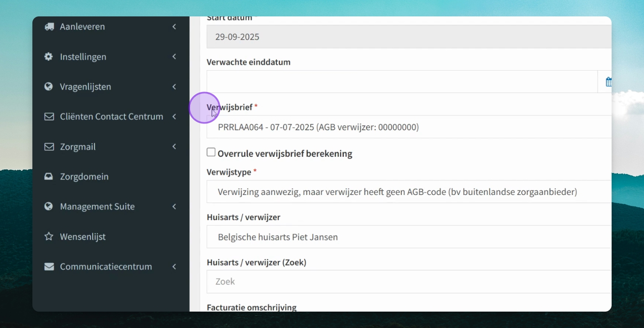The width and height of the screenshot is (644, 328).
Task: Click the Huisarts / verwijzer (Zoek) label
Action: pos(256,262)
